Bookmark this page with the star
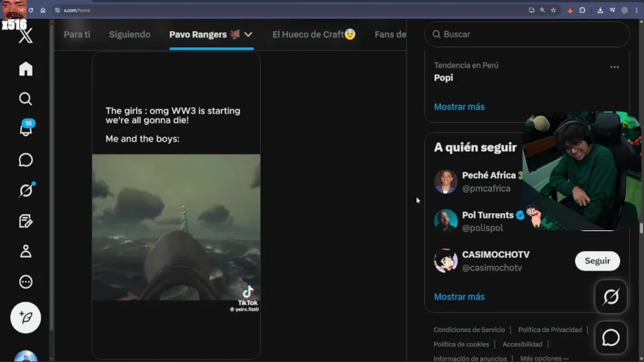This screenshot has height=362, width=644. click(553, 10)
